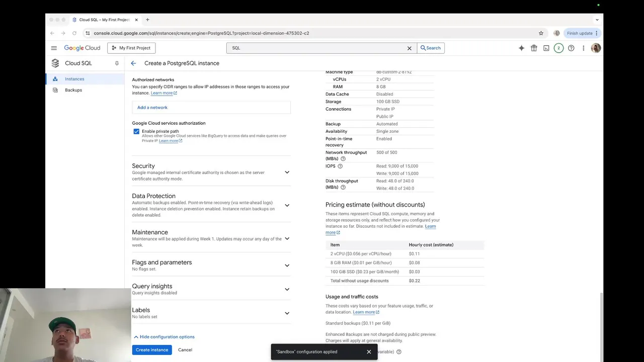Bookmark this page with the star
Image resolution: width=644 pixels, height=362 pixels.
click(x=541, y=33)
